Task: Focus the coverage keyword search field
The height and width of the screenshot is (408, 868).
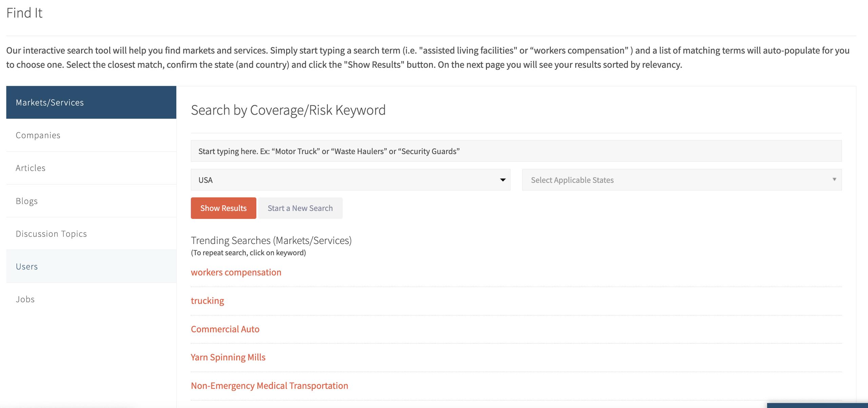Action: (x=516, y=151)
